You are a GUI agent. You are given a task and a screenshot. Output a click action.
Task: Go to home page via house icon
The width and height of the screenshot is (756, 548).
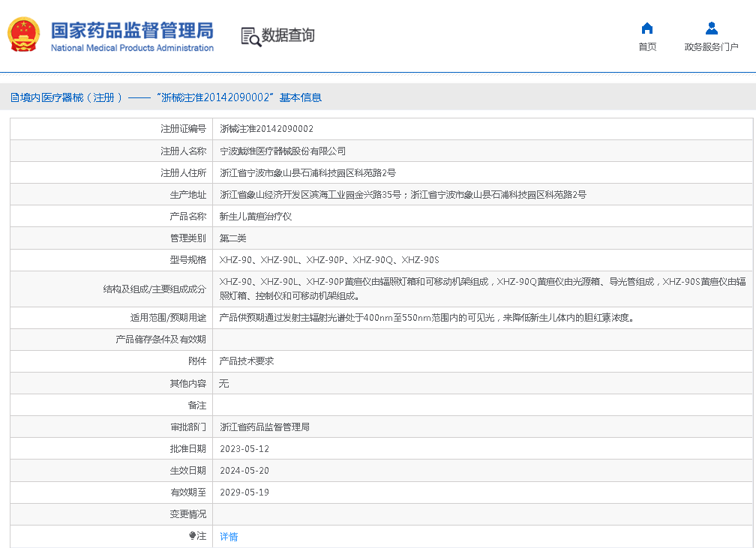pyautogui.click(x=647, y=28)
